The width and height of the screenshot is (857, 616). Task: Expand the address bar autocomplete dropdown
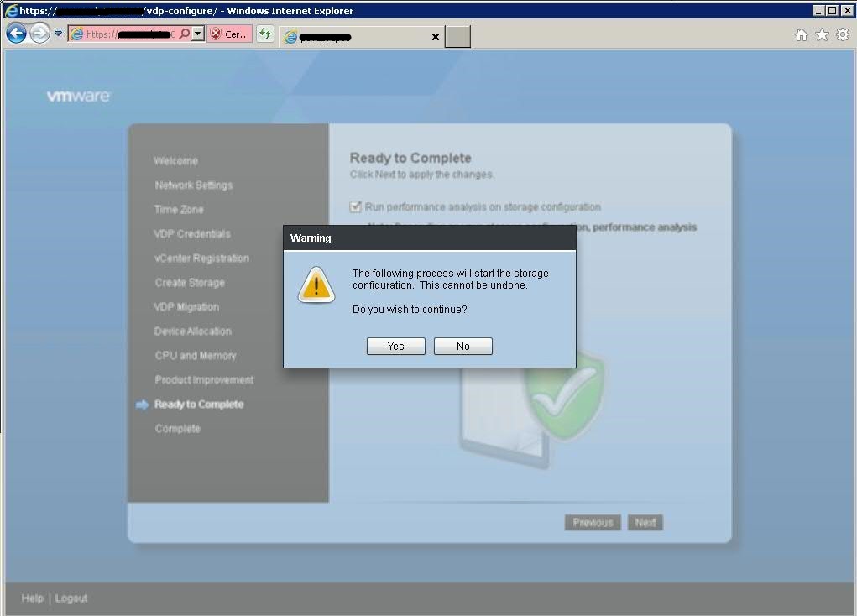click(198, 34)
